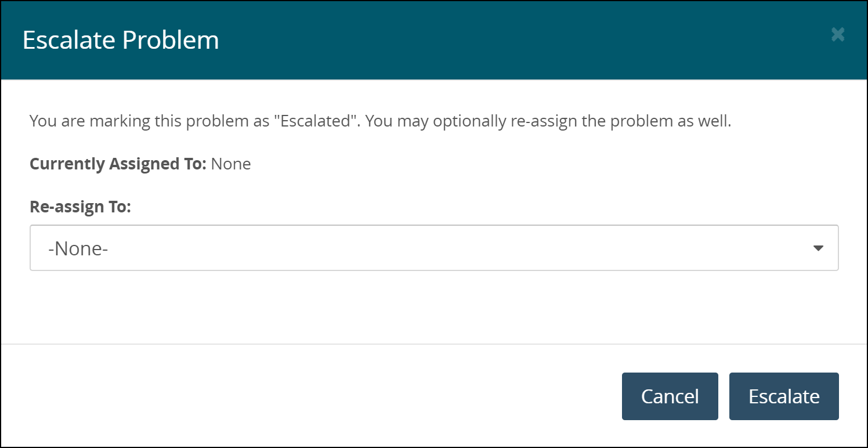Confirm with the Escalate button
Screen dimensions: 868x448
tap(783, 396)
